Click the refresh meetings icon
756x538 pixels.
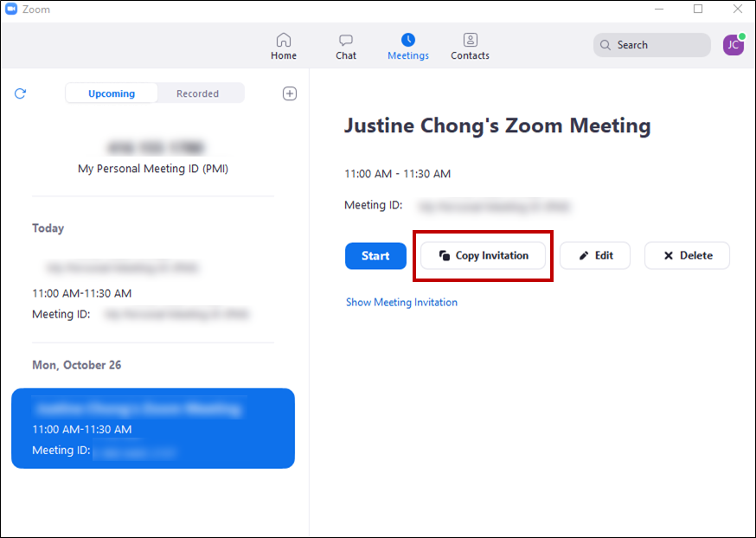click(21, 93)
